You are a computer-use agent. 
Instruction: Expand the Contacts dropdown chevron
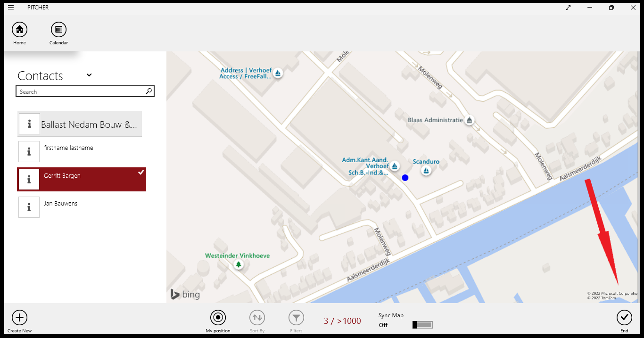click(x=89, y=75)
